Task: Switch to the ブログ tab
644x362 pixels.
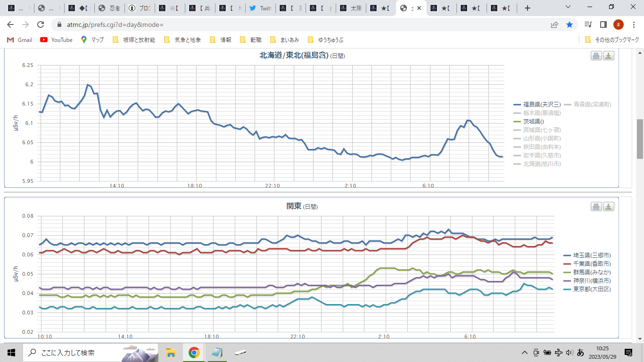Action: [140, 8]
